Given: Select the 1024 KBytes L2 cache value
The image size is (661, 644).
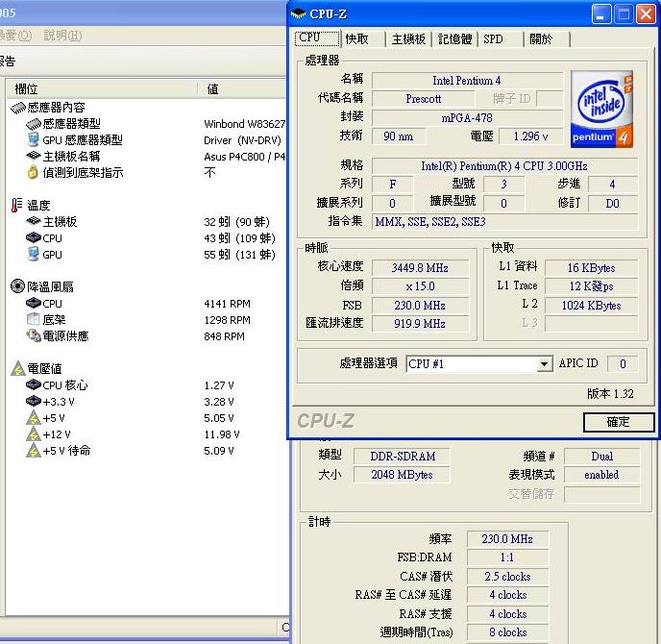Looking at the screenshot, I should tap(592, 306).
